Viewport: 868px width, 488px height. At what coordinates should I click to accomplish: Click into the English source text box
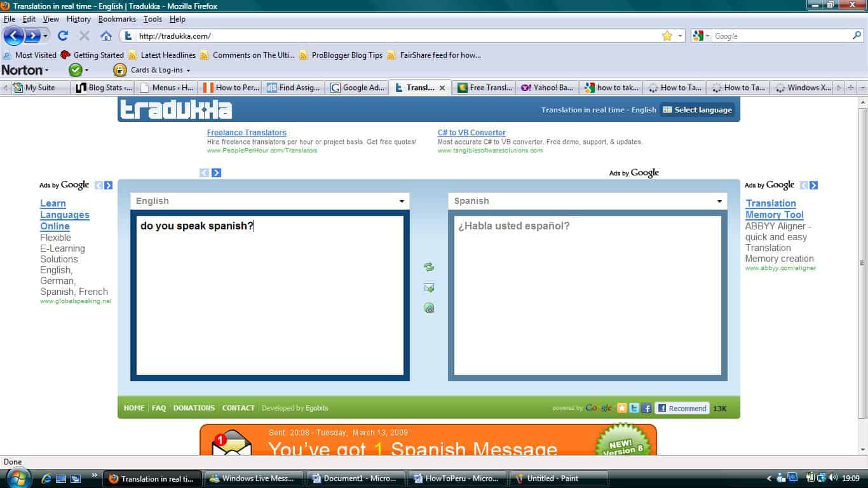pyautogui.click(x=270, y=295)
